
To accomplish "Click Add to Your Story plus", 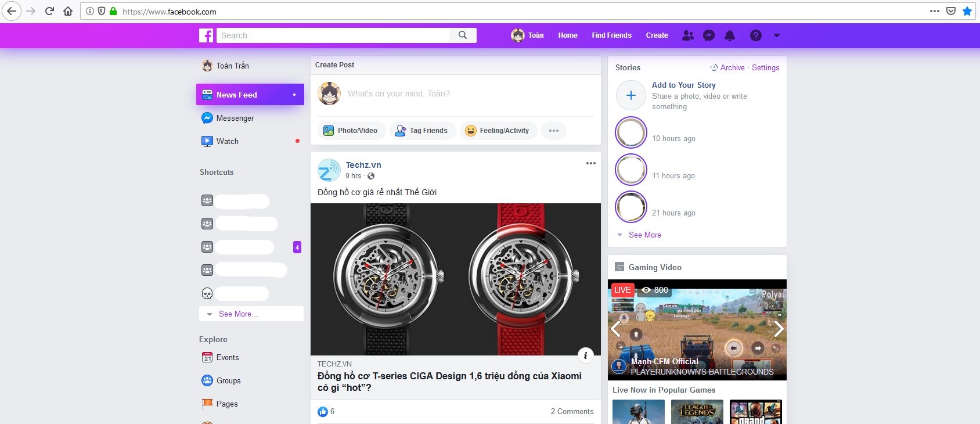I will (631, 95).
